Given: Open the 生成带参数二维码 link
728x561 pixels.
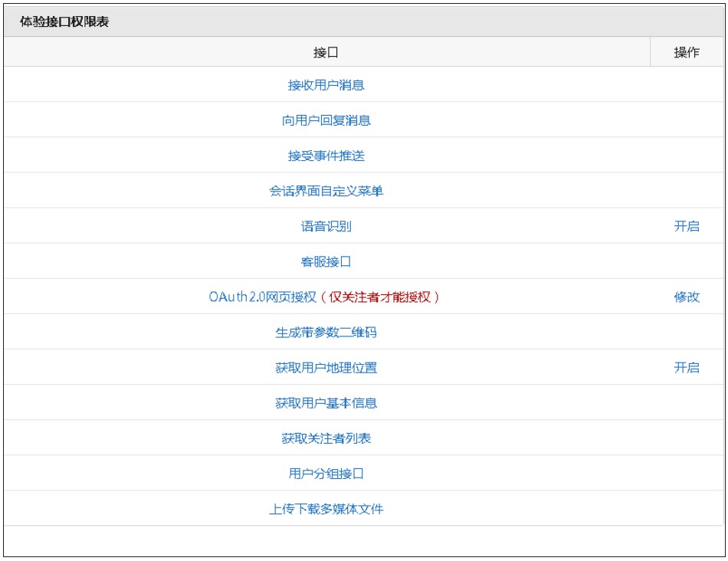Looking at the screenshot, I should (x=326, y=332).
